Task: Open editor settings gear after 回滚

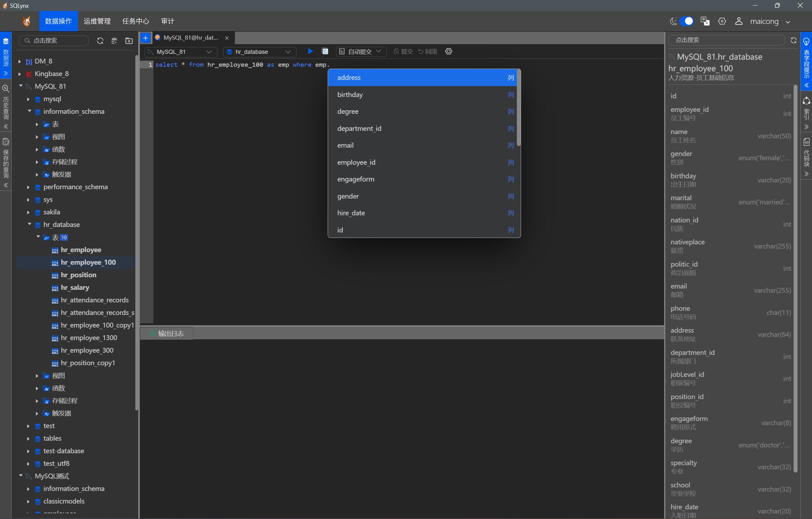Action: 449,51
